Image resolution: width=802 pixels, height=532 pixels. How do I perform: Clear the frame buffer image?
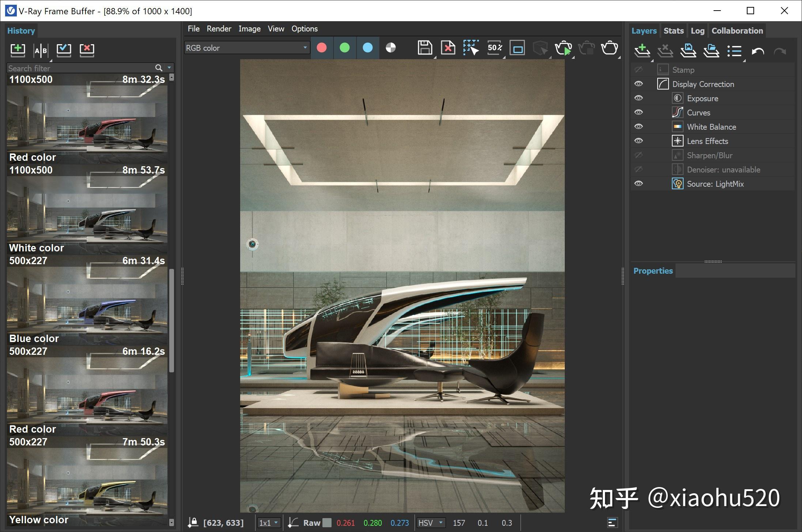coord(447,48)
